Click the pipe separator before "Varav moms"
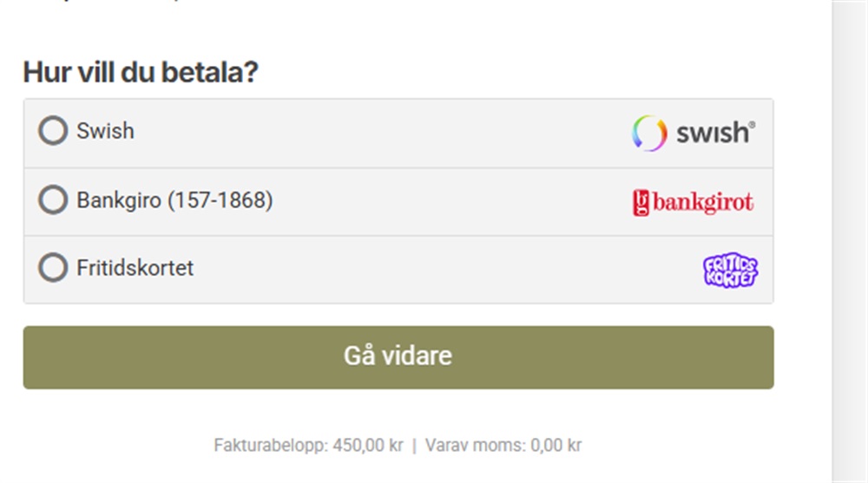The width and height of the screenshot is (868, 483). pos(414,446)
